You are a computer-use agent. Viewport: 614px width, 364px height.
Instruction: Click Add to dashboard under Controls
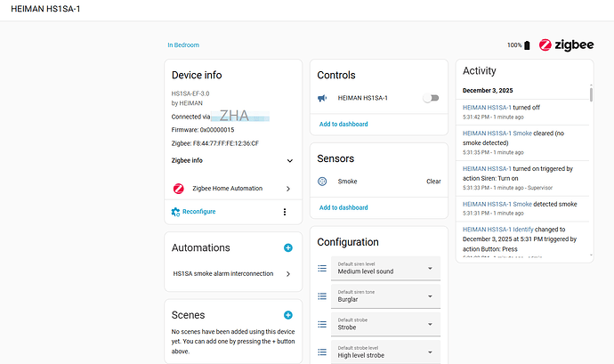[343, 125]
